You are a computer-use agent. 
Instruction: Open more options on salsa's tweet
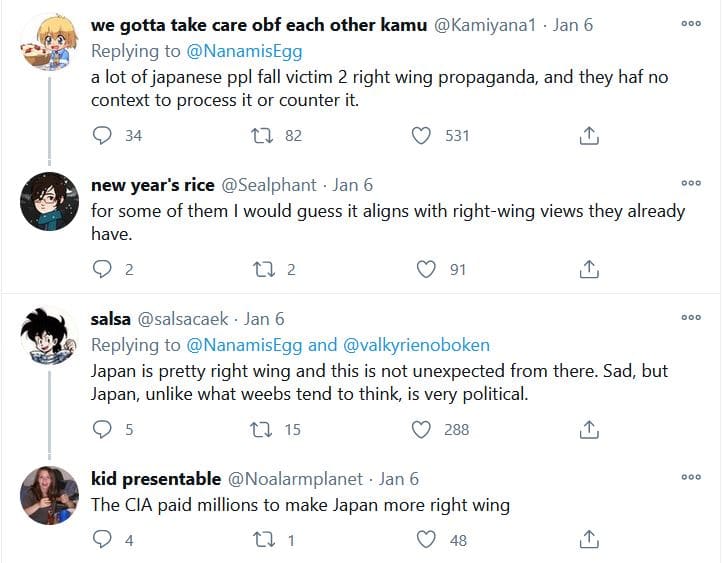pos(690,317)
